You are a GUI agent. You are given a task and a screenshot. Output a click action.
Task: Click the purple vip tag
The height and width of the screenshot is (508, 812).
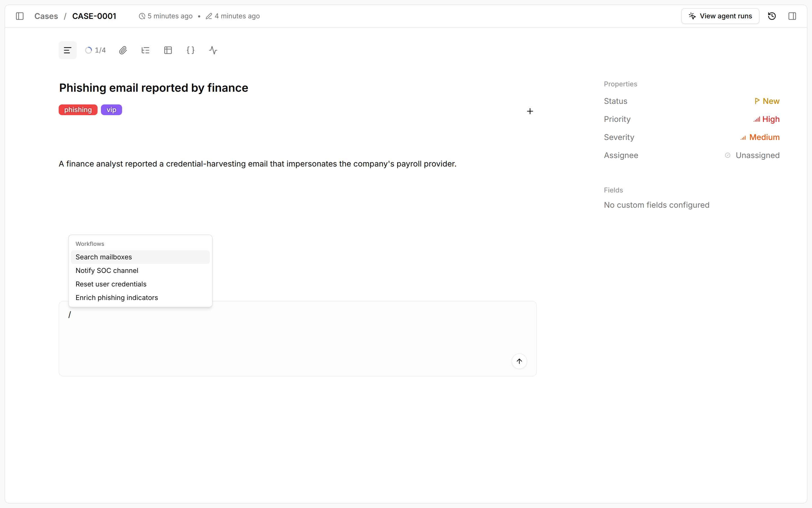(111, 110)
